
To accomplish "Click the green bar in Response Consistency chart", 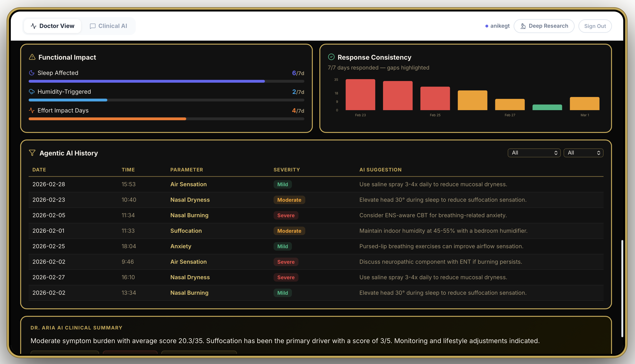I will point(547,107).
